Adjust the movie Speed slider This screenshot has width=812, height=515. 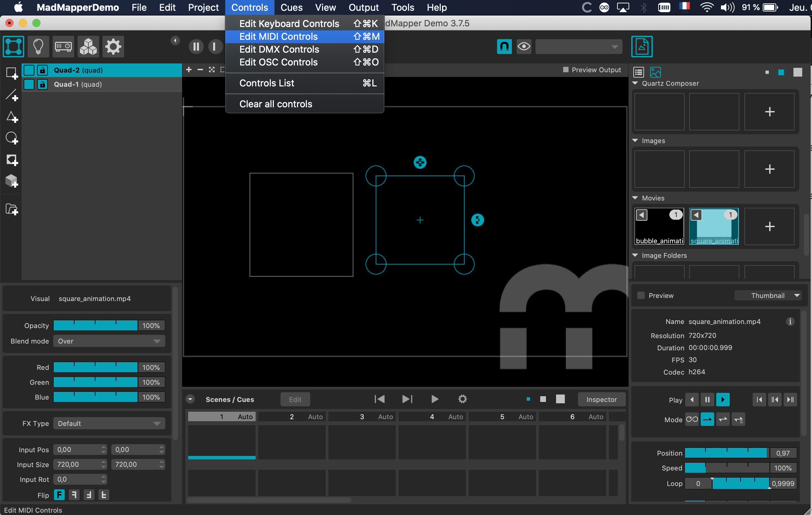(727, 468)
